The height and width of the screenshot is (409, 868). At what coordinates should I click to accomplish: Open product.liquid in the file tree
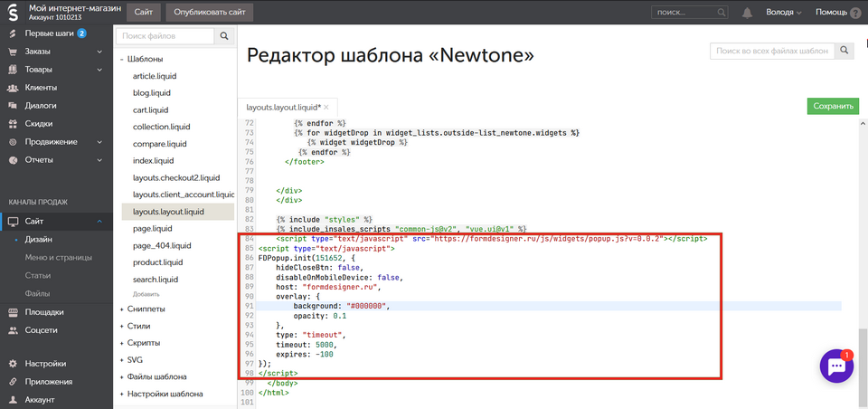coord(158,262)
